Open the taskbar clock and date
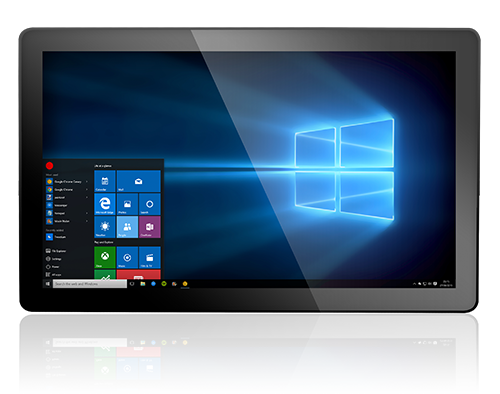This screenshot has width=500, height=394. click(x=446, y=284)
